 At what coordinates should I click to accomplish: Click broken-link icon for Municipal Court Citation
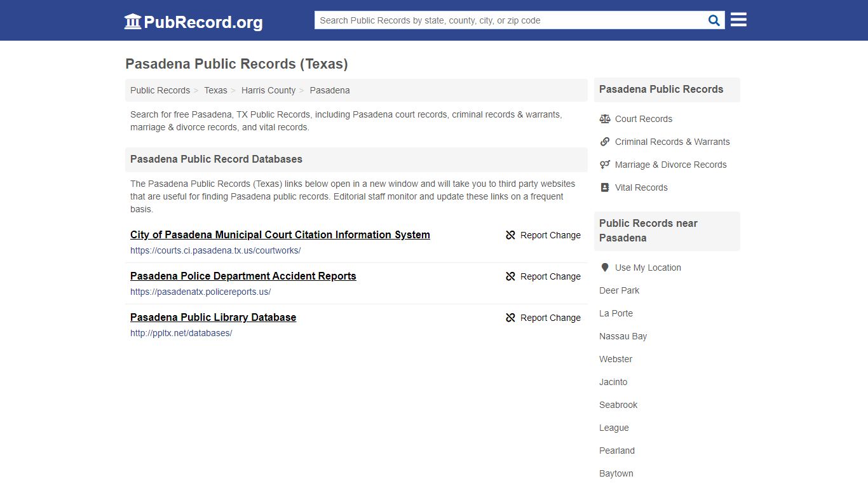(x=510, y=235)
